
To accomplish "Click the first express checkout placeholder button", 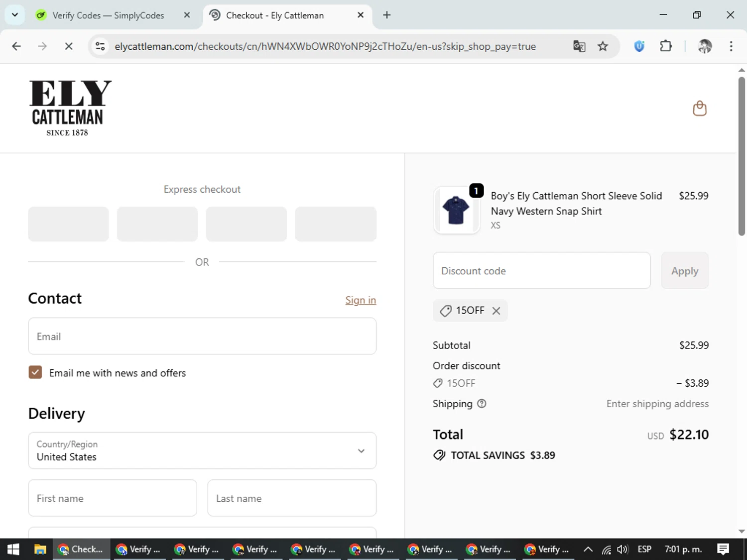I will pos(68,224).
